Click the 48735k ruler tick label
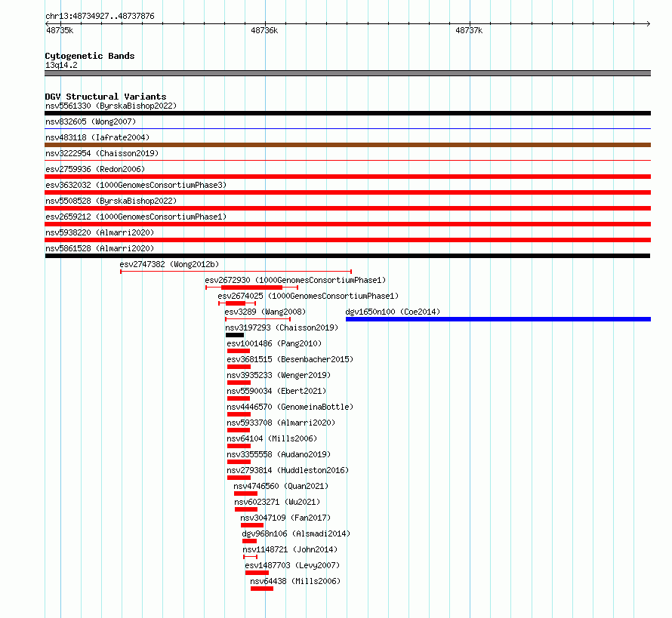 click(x=60, y=30)
